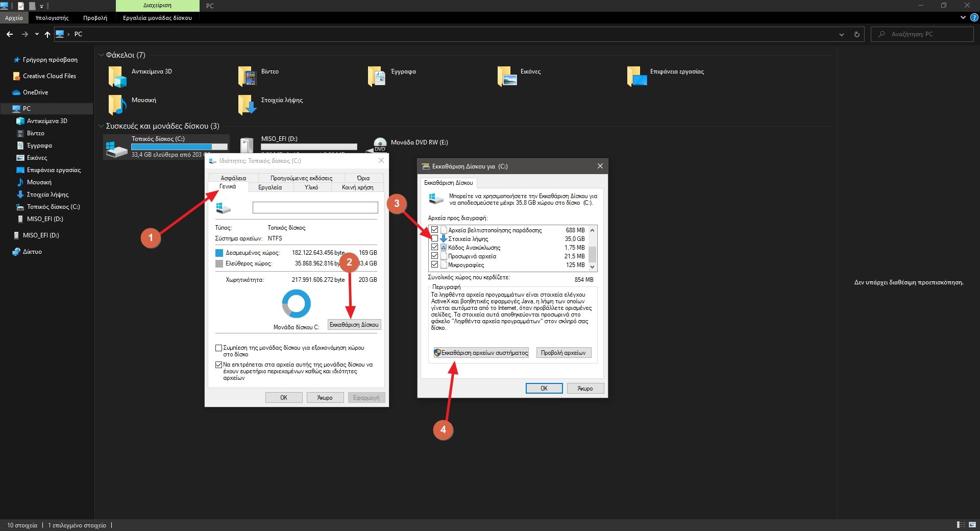Click the OneDrive cloud icon in sidebar
Screen dimensions: 980x531
pos(16,92)
